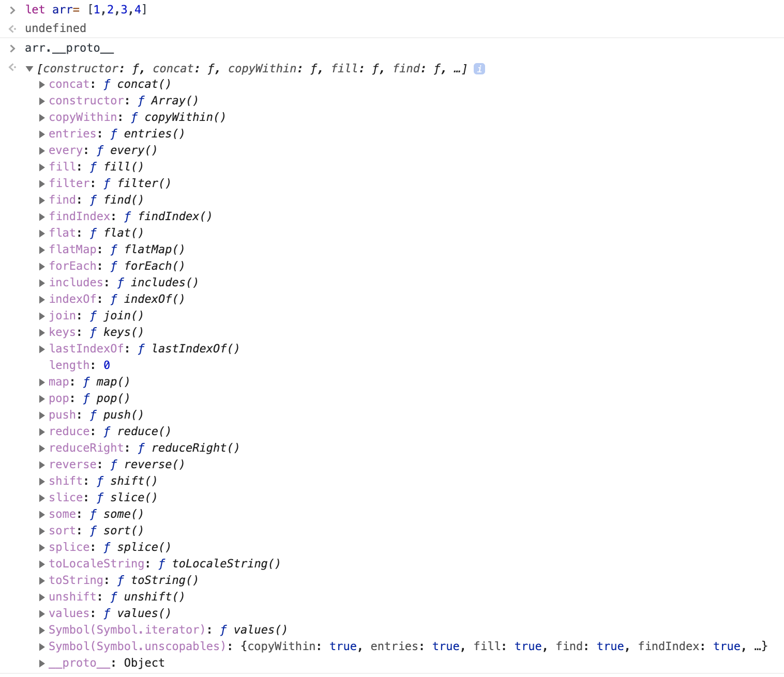Viewport: 784px width, 677px height.
Task: Click the arr.__proto__ command text
Action: click(x=69, y=48)
